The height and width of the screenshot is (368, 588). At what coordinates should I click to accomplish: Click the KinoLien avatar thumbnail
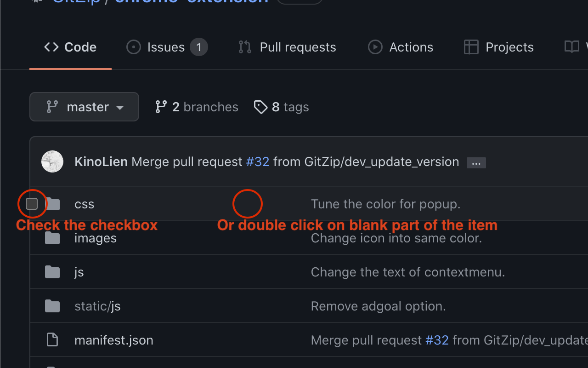coord(52,161)
